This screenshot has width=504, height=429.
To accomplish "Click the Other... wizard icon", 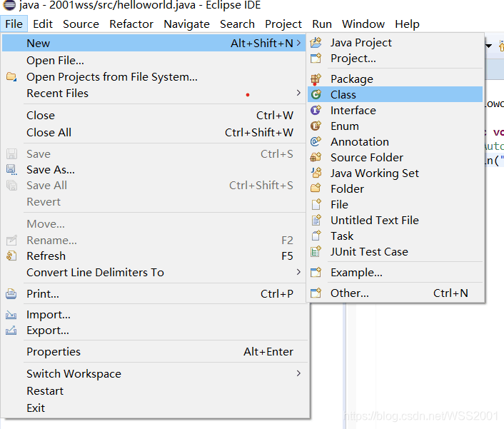I will (316, 293).
